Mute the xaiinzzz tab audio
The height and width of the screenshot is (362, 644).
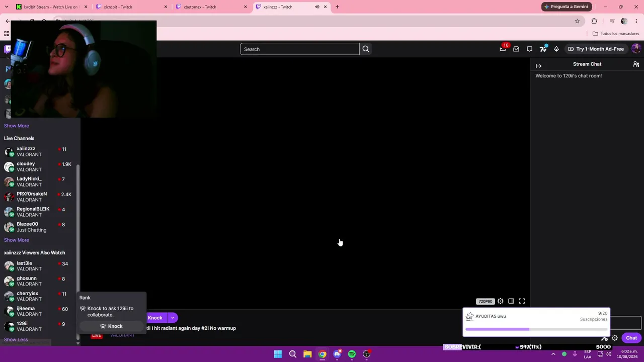317,7
